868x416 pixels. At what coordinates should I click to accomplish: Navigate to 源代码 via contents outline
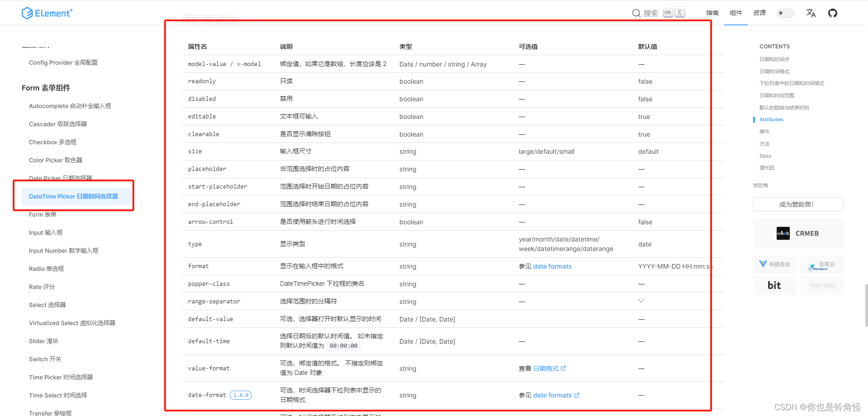(x=767, y=168)
